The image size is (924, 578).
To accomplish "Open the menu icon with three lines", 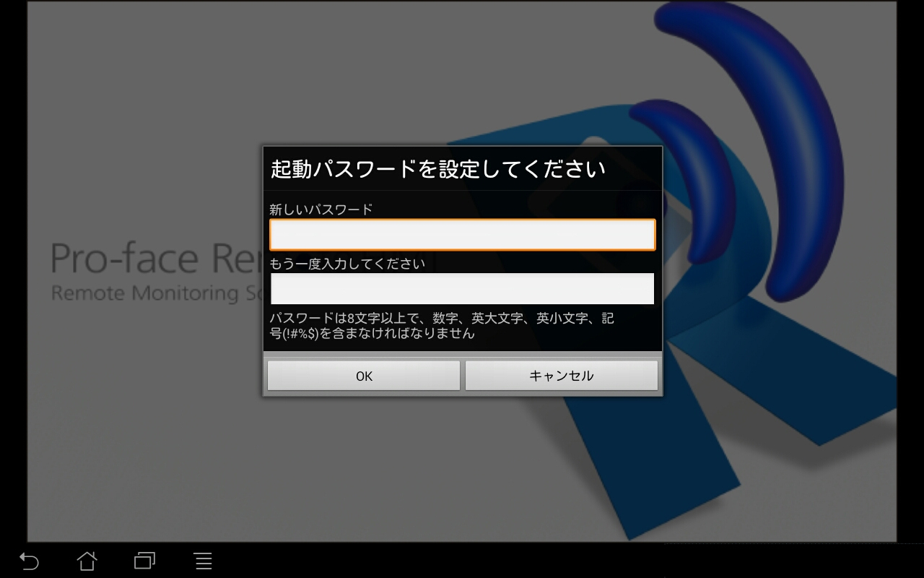I will [203, 561].
